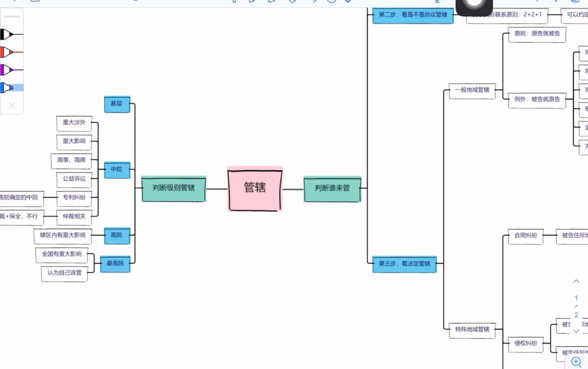Select the 认为自己该管 node
The image size is (588, 369).
pyautogui.click(x=65, y=274)
